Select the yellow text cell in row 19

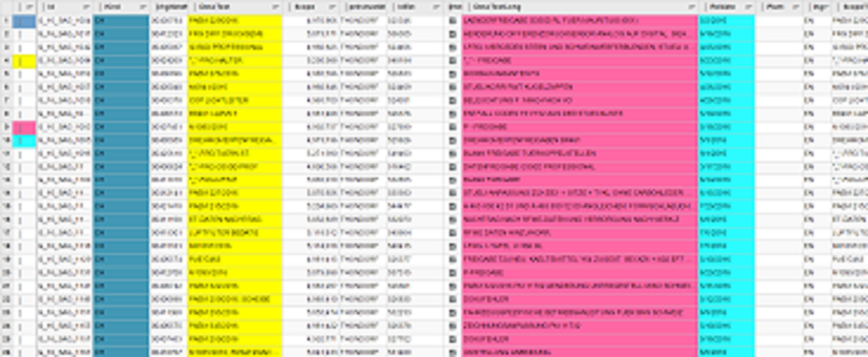click(234, 259)
